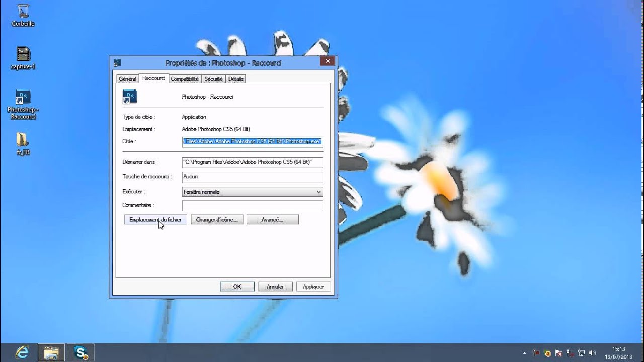Expand the Exécuter dropdown (Fenêtre normale)

[x=252, y=192]
